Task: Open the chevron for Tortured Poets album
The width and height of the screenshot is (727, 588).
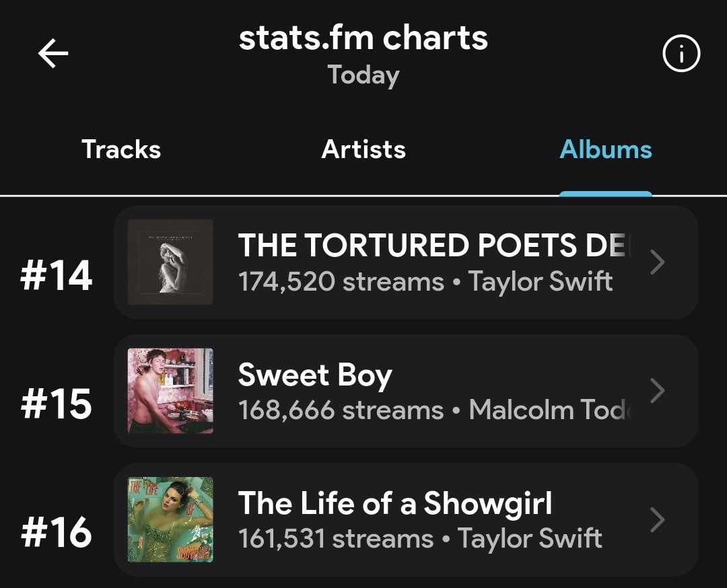Action: (x=658, y=262)
